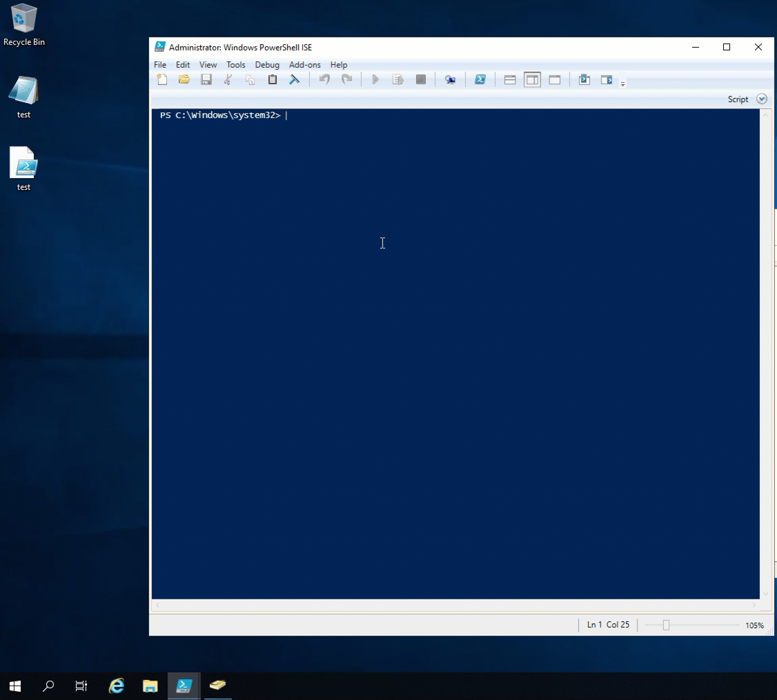
Task: Clear the console pane with the wiper icon
Action: pyautogui.click(x=295, y=79)
